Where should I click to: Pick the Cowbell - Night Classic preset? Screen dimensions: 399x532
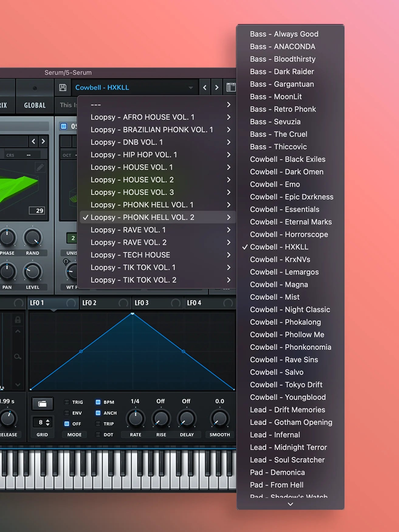click(290, 309)
